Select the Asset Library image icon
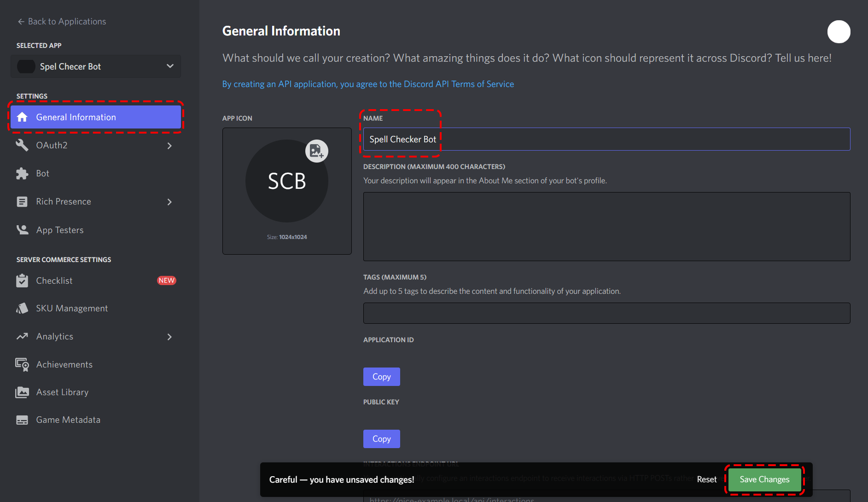This screenshot has height=502, width=868. [x=22, y=392]
